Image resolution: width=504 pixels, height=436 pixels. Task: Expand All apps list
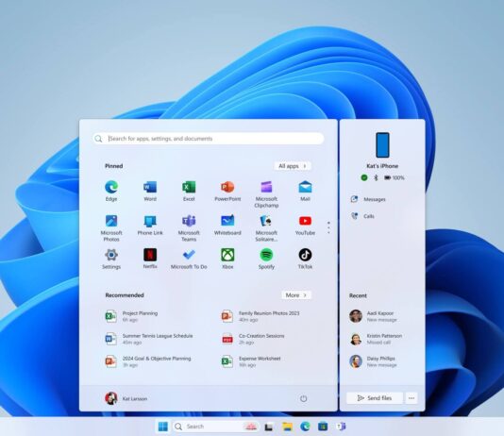pyautogui.click(x=293, y=166)
